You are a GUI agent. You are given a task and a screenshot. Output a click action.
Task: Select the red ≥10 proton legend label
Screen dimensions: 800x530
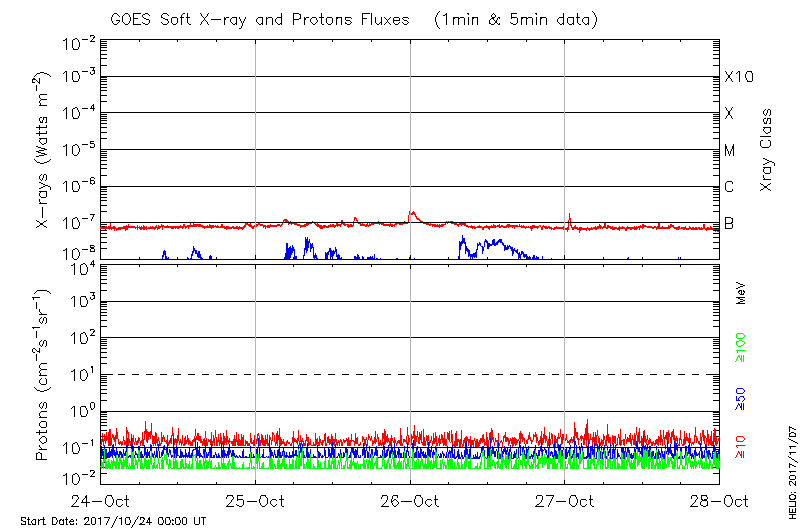pos(741,447)
